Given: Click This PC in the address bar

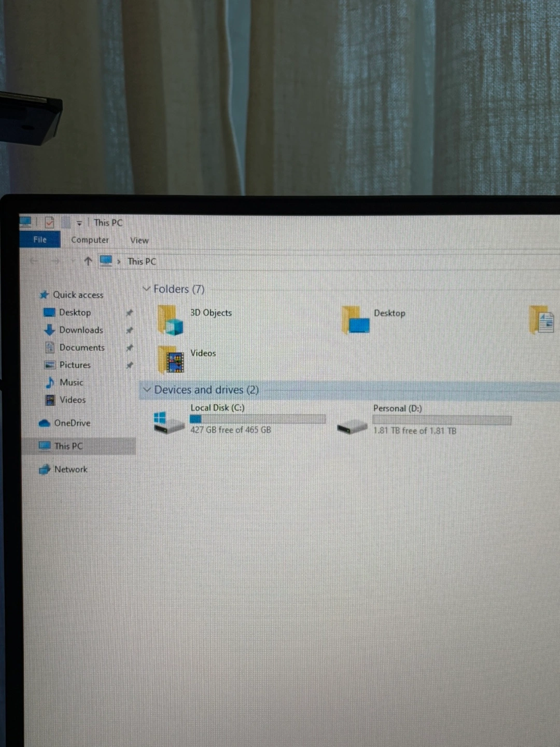Looking at the screenshot, I should [142, 262].
